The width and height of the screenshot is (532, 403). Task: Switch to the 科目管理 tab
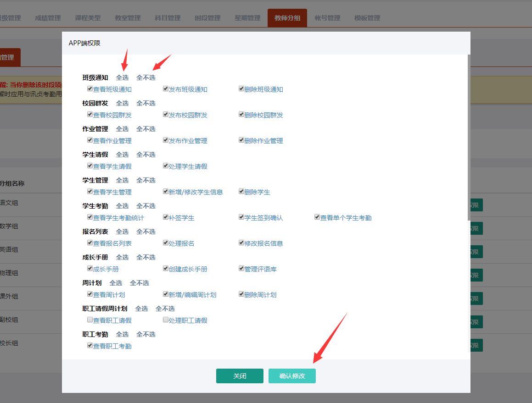(168, 18)
